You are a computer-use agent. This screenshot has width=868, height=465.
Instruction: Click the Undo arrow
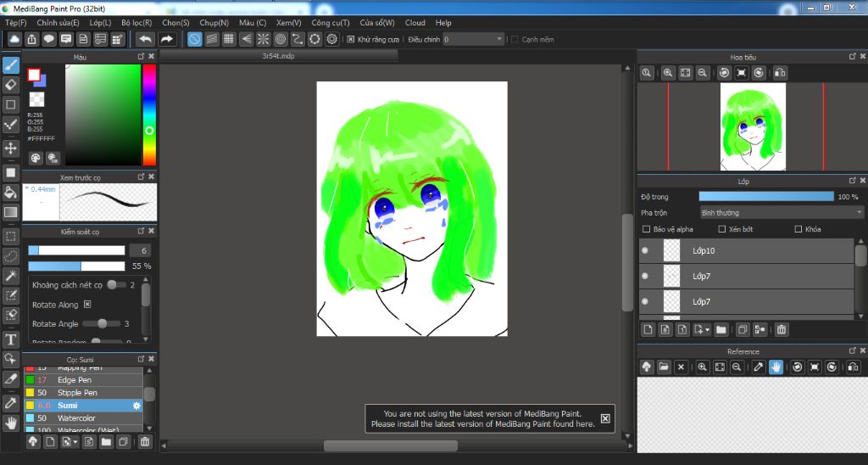point(146,39)
